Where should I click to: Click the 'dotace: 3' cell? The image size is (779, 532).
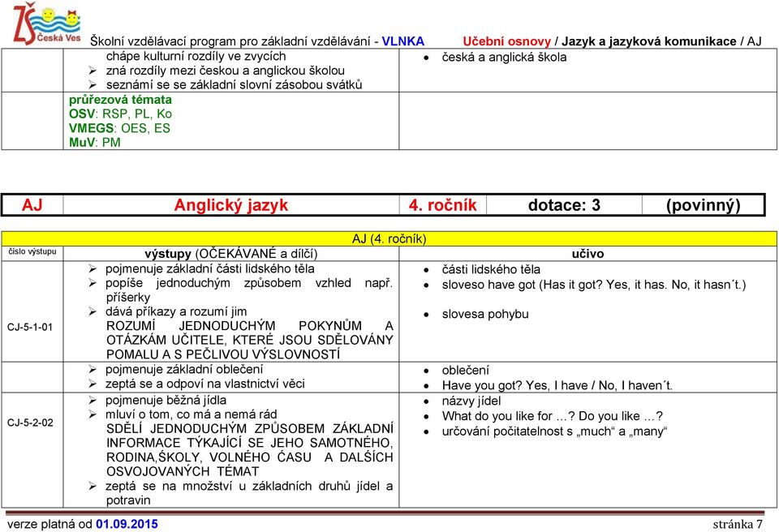point(564,205)
